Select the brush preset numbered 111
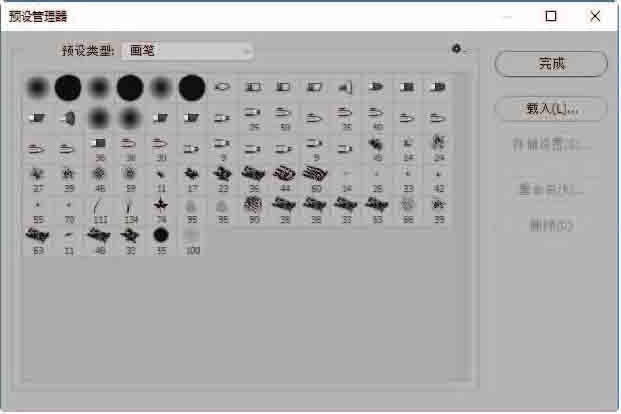 click(99, 211)
